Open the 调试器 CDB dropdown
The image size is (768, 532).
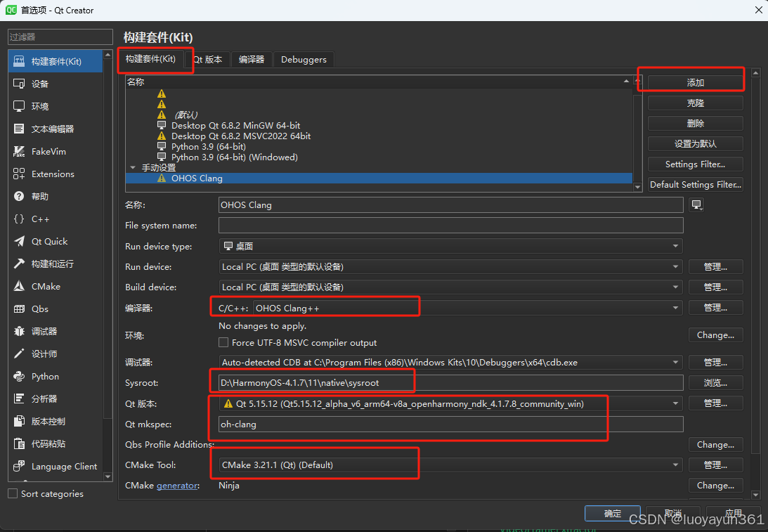pyautogui.click(x=450, y=363)
